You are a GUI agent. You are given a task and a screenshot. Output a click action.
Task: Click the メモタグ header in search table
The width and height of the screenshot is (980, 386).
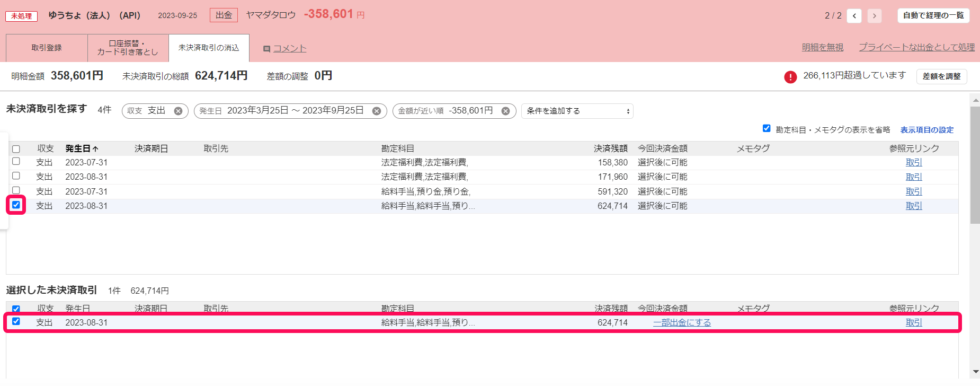pyautogui.click(x=753, y=148)
